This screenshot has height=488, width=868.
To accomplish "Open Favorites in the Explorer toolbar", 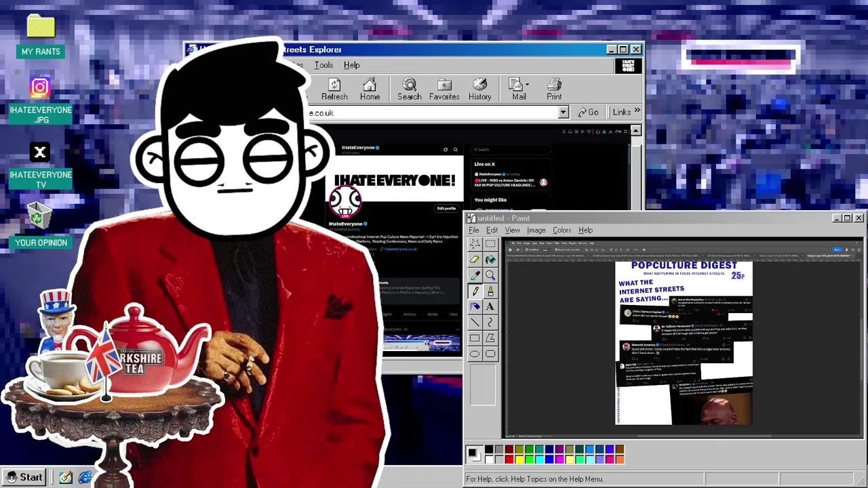I will point(444,89).
